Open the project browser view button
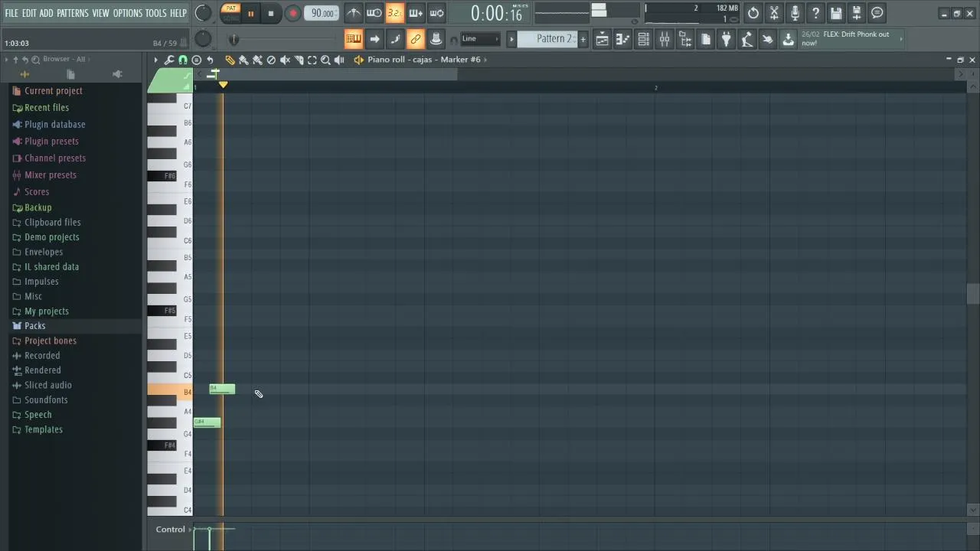The width and height of the screenshot is (980, 551). coord(685,40)
